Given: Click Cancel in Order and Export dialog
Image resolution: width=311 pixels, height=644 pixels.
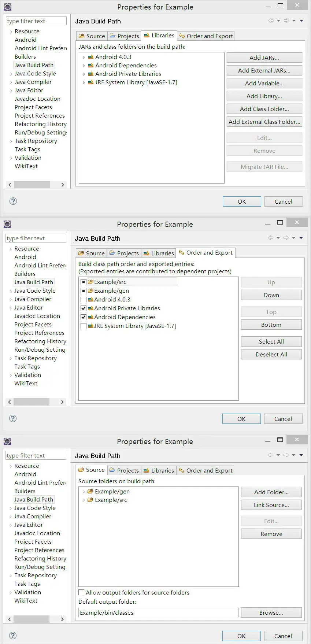Looking at the screenshot, I should click(283, 419).
